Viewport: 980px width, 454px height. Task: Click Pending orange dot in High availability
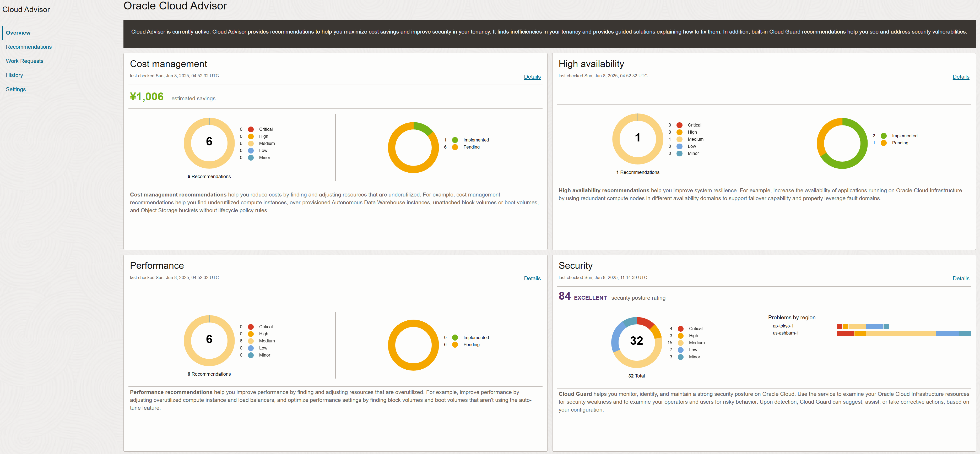tap(883, 143)
